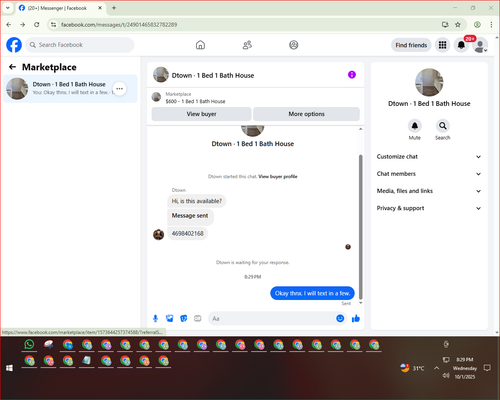Record a voice clip microphone icon
Viewport: 500px width, 400px height.
[x=155, y=318]
